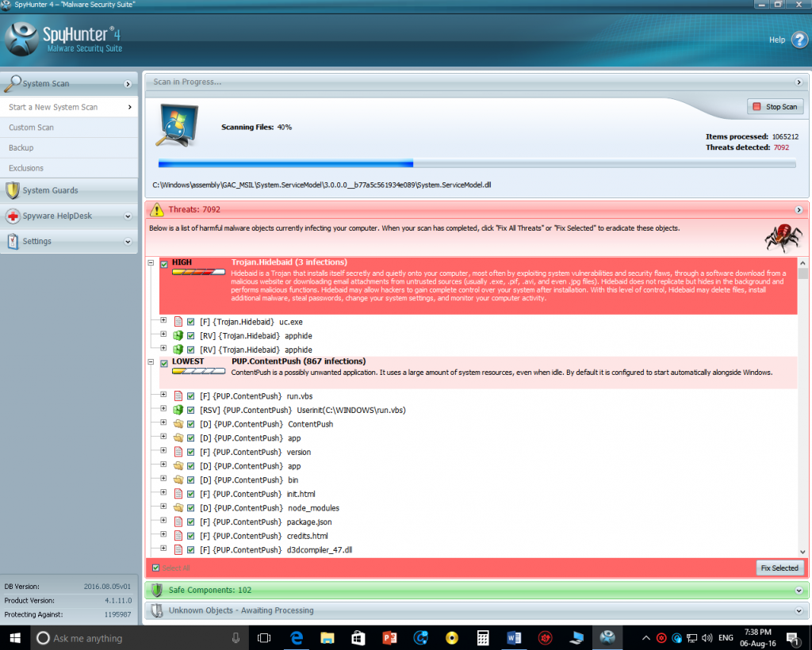Open the Custom Scan option
This screenshot has height=650, width=812.
pos(69,128)
